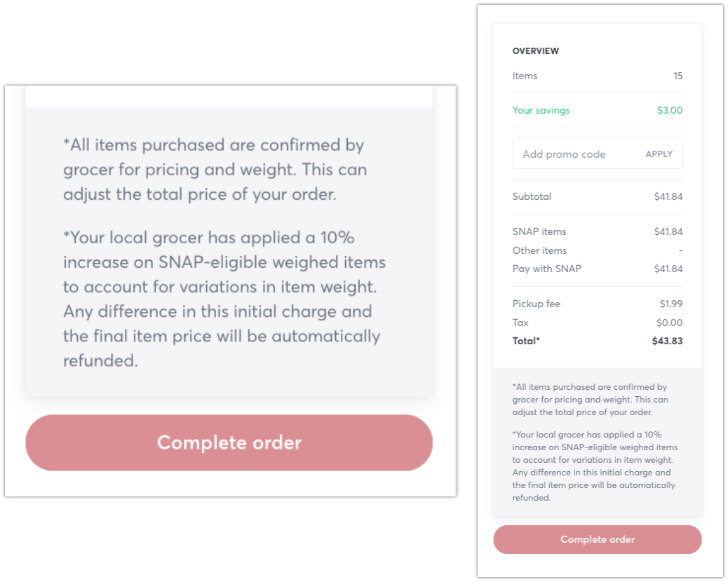The height and width of the screenshot is (582, 728).
Task: Click the $3.00 savings amount
Action: pyautogui.click(x=669, y=110)
